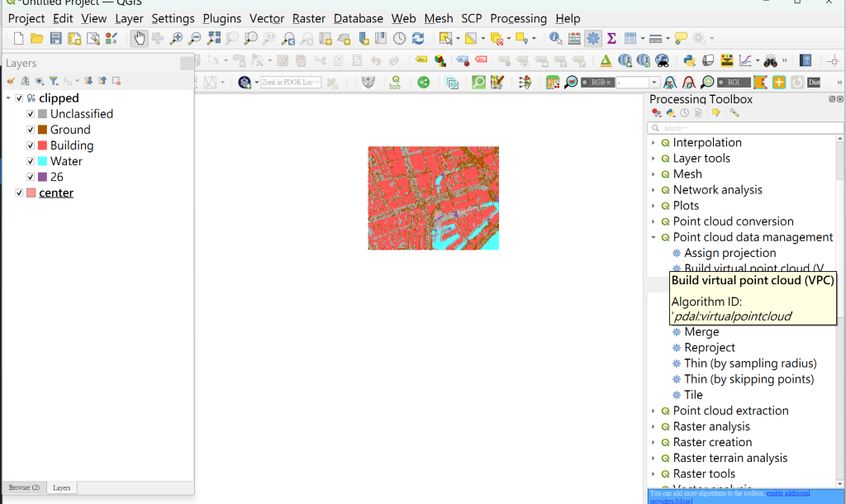Uncheck the class 26 checkbox

(x=31, y=177)
